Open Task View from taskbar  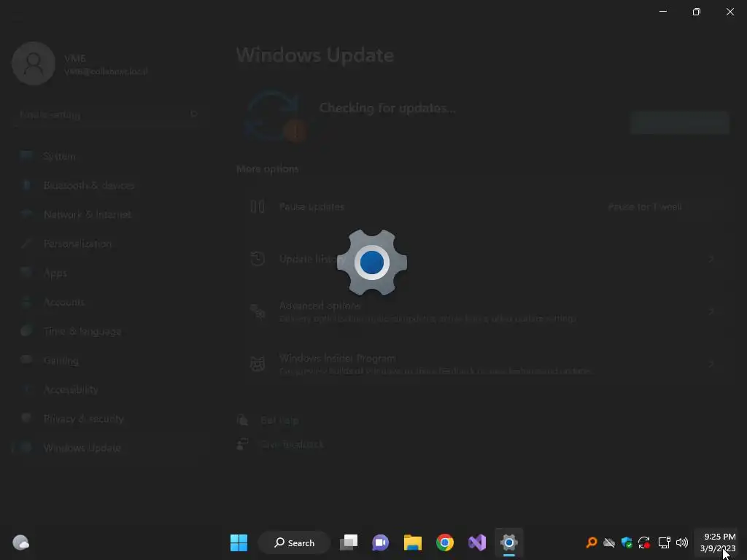pos(349,542)
